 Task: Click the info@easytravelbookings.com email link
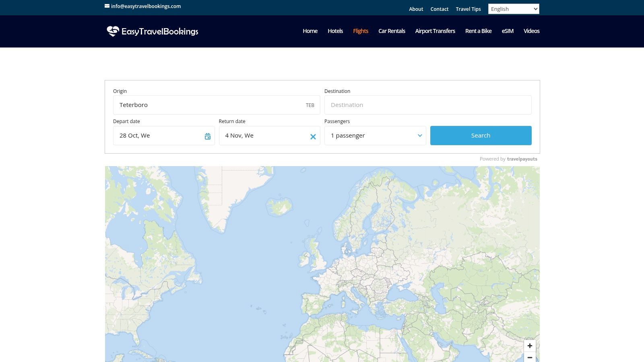click(x=146, y=6)
